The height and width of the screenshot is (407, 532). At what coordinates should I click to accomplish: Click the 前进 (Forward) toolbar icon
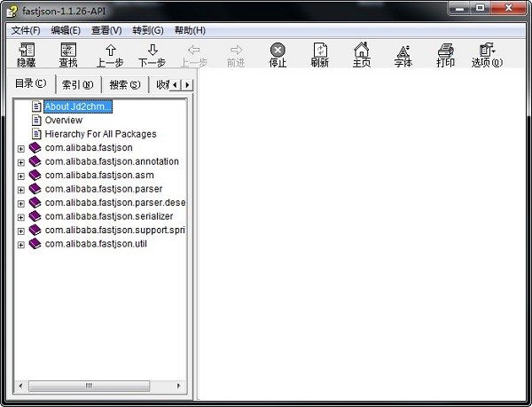(236, 51)
